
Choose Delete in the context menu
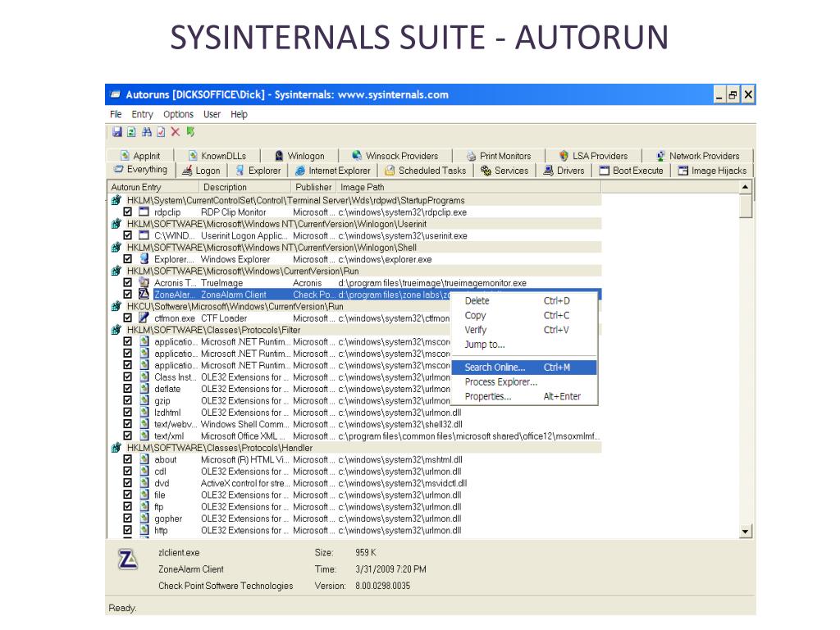point(524,300)
